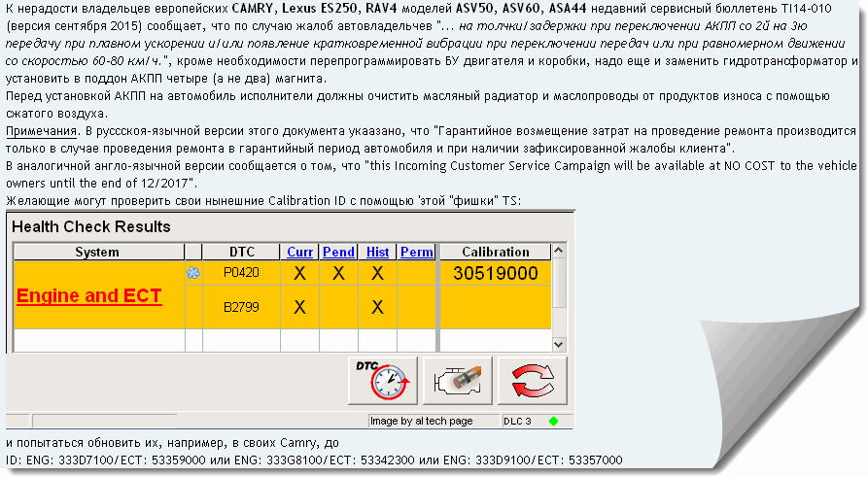Click the Pend column header link

tap(338, 252)
